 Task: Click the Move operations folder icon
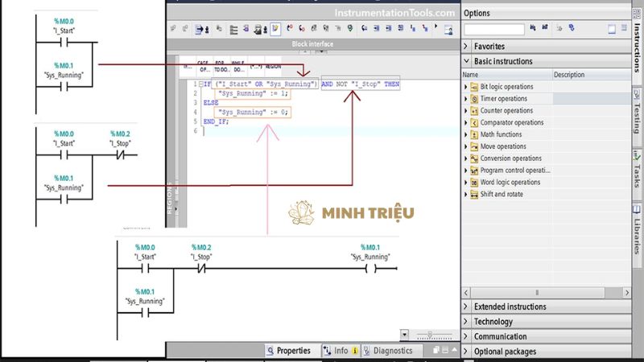point(474,146)
